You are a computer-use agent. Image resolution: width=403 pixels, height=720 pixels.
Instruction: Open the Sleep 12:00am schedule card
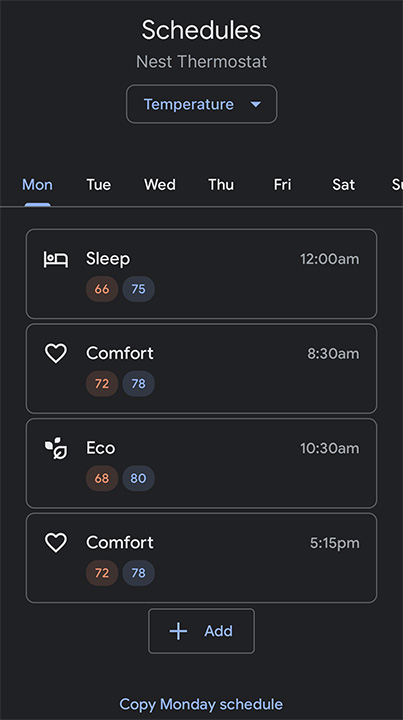pos(202,274)
